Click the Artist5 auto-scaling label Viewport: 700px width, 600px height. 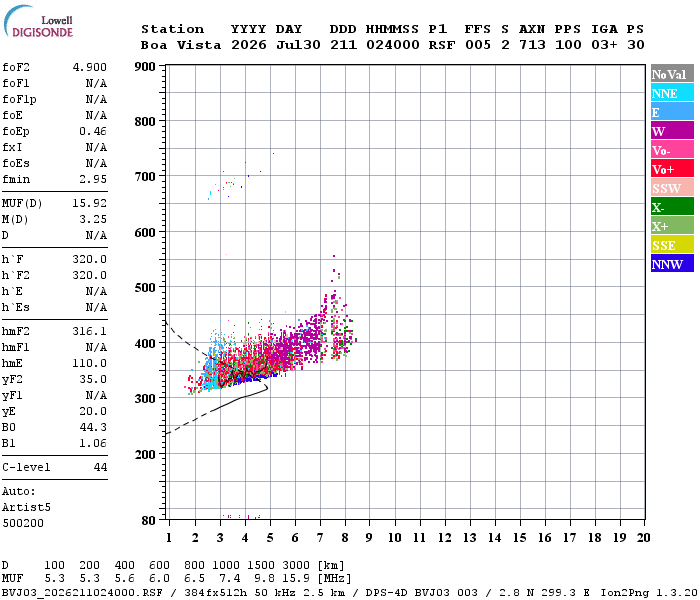pos(26,507)
